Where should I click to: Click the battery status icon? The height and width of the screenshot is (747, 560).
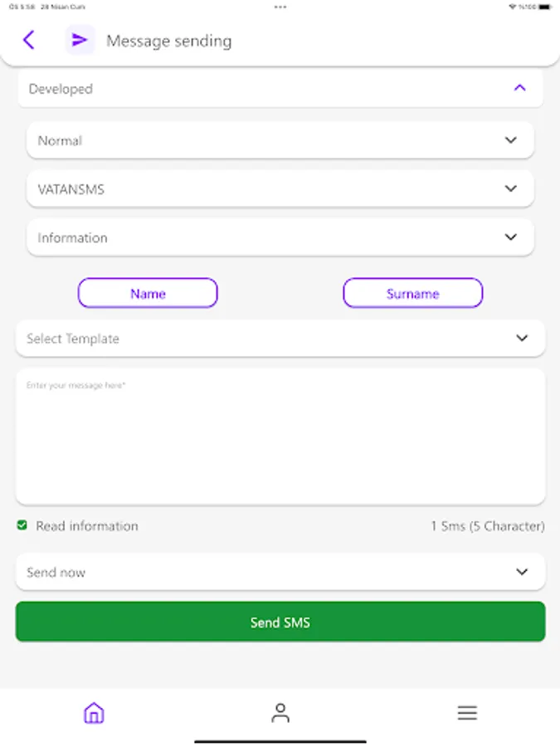tap(544, 7)
